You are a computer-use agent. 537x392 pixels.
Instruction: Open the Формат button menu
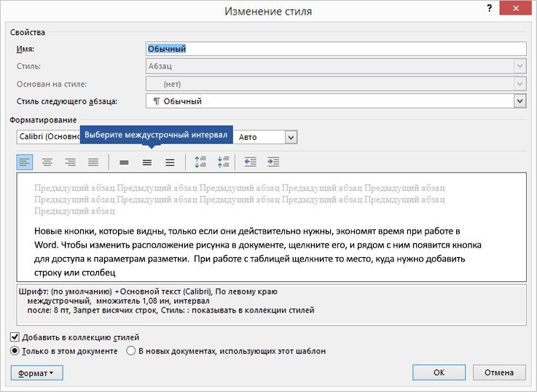[x=36, y=373]
